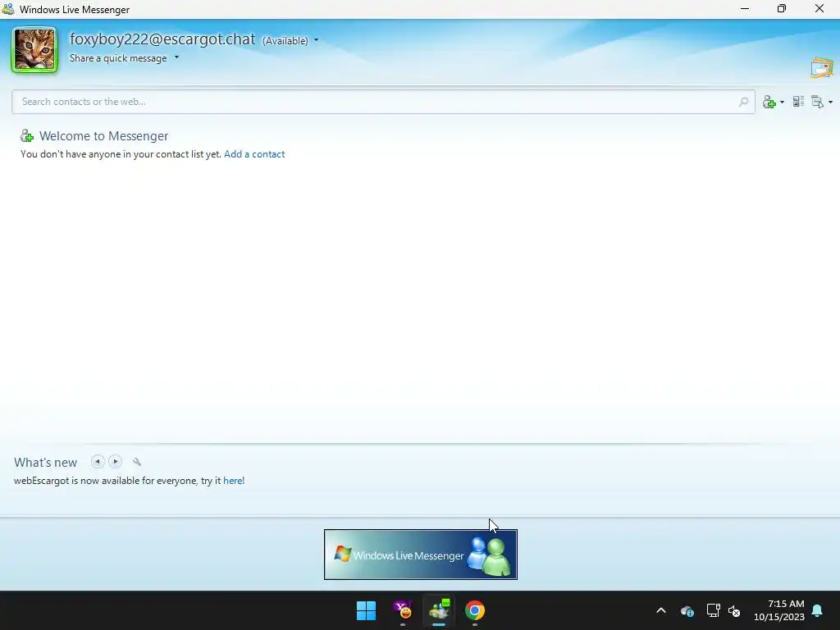Click the Welcome to Messenger contact icon
Viewport: 840px width, 630px height.
(27, 136)
